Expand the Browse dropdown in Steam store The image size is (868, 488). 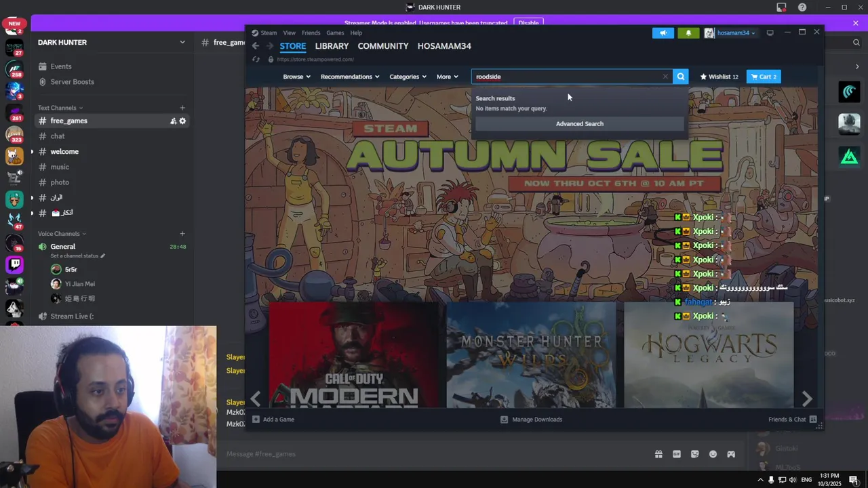pyautogui.click(x=296, y=77)
